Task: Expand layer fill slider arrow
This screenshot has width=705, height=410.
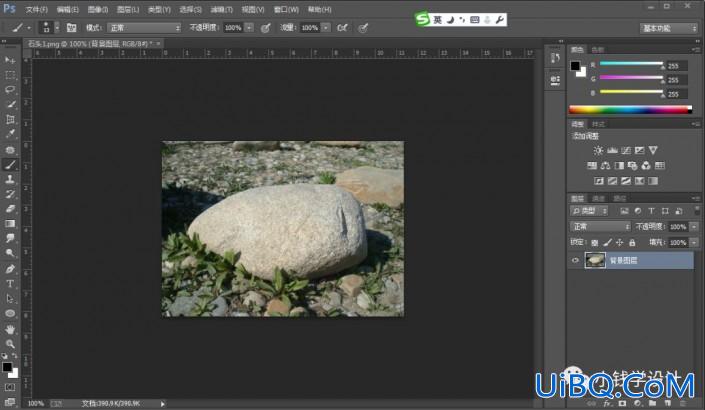Action: coord(694,243)
